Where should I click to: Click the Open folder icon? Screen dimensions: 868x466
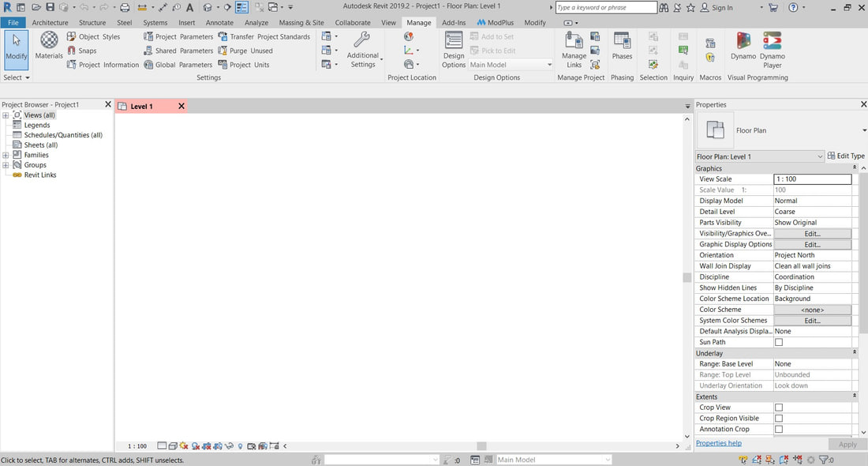(36, 7)
